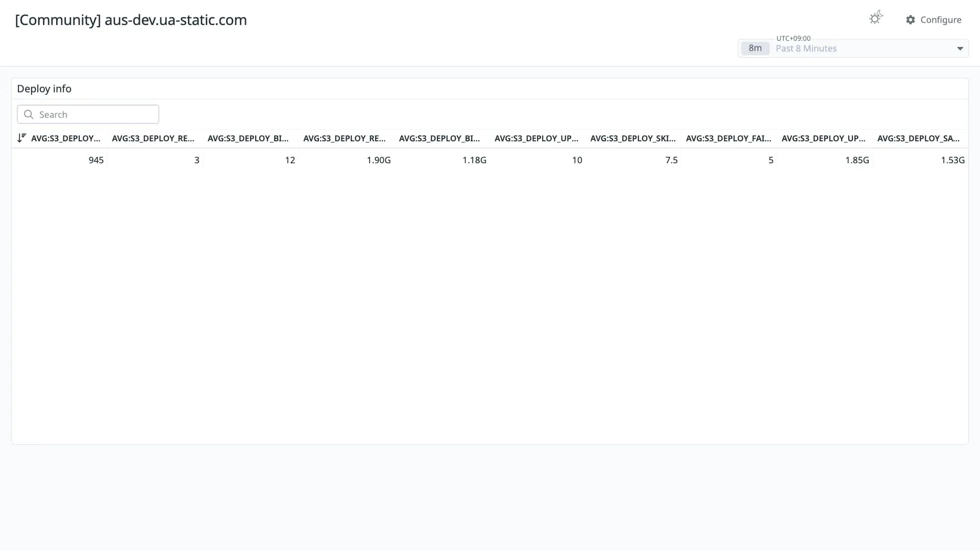Click the Deploy info widget title
Image resolution: width=980 pixels, height=551 pixels.
pos(44,89)
